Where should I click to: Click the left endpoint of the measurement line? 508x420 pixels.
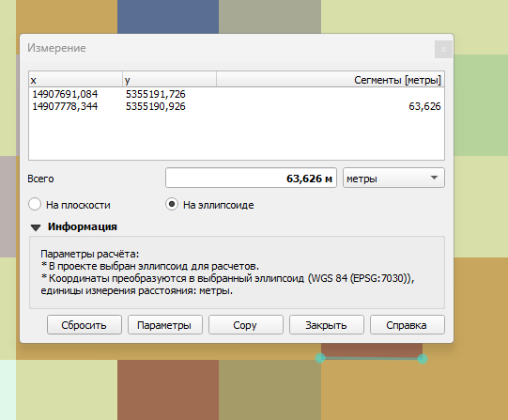(x=320, y=358)
